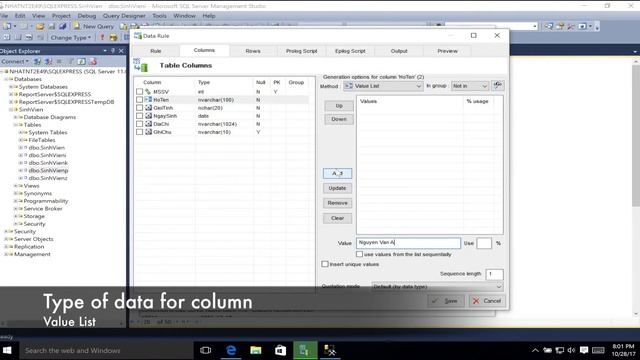Open File Explorer from the taskbar
The width and height of the screenshot is (640, 360).
point(256,350)
